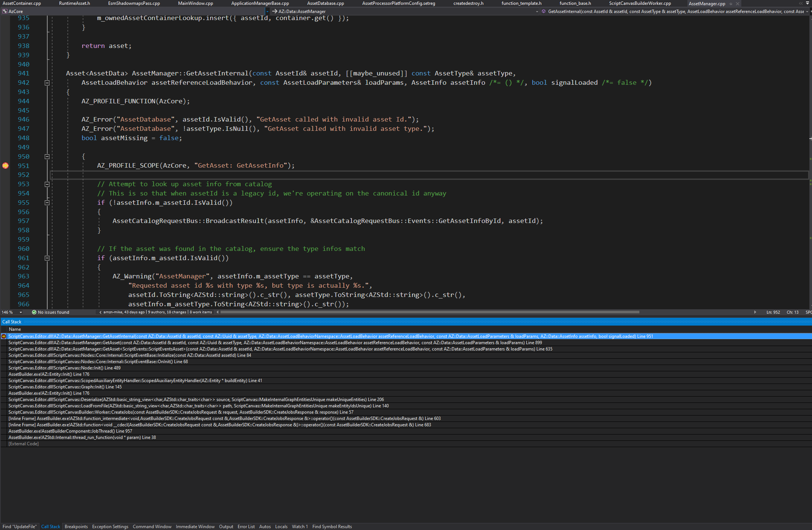The height and width of the screenshot is (530, 812).
Task: Select the ScopedAuxiliaryEntityHandler Line 41 frame
Action: click(x=406, y=381)
